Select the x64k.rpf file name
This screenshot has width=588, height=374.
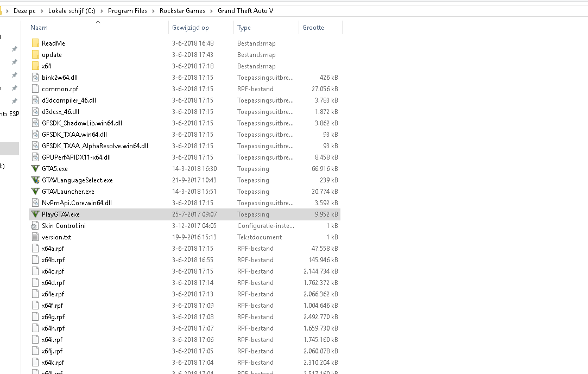point(53,363)
